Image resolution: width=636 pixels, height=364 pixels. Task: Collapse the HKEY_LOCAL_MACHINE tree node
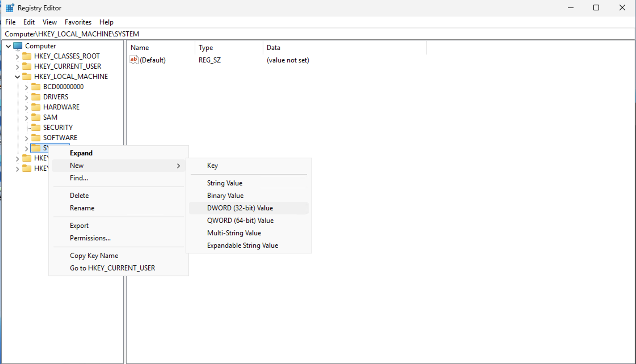point(17,77)
